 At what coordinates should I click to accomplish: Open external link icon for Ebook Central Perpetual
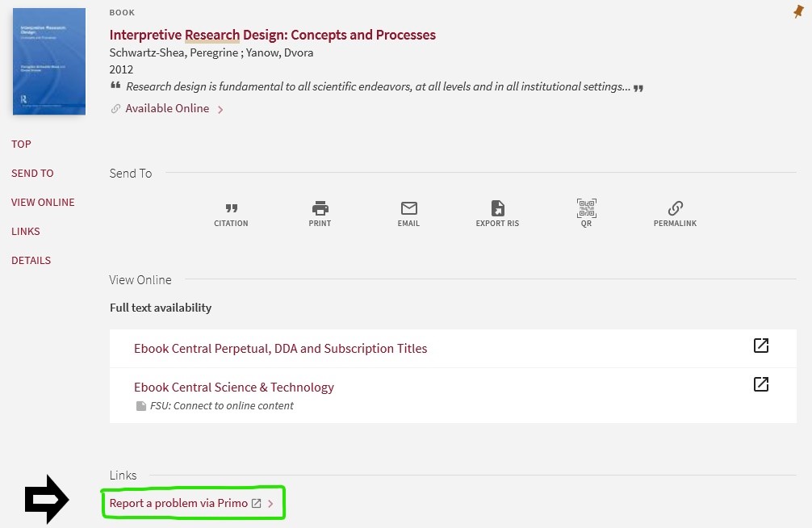[760, 346]
